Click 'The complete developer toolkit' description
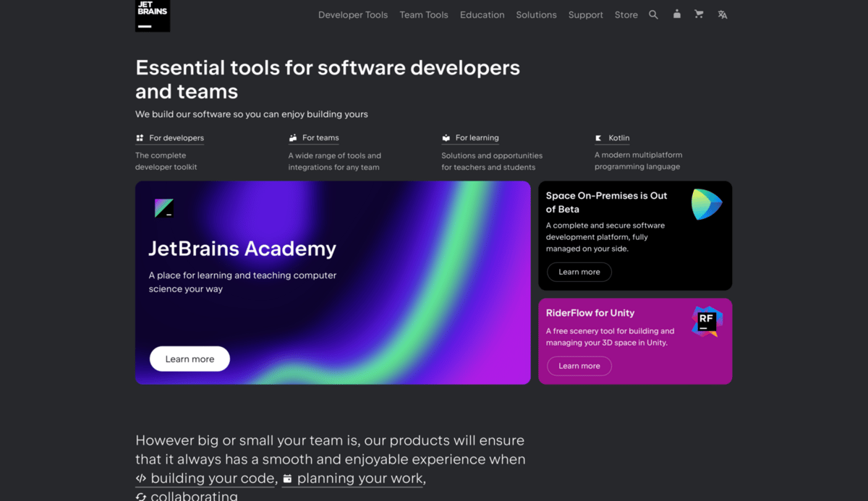Screen dimensions: 868x501 166,161
